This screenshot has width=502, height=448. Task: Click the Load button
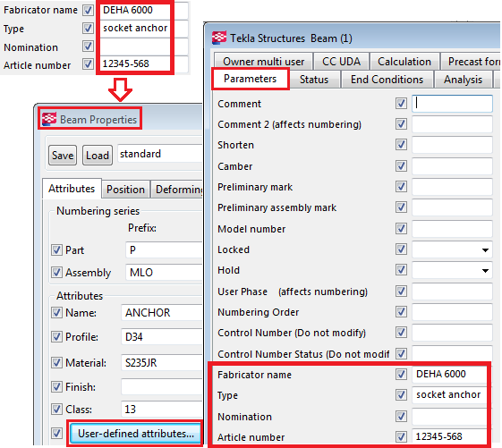(x=98, y=156)
